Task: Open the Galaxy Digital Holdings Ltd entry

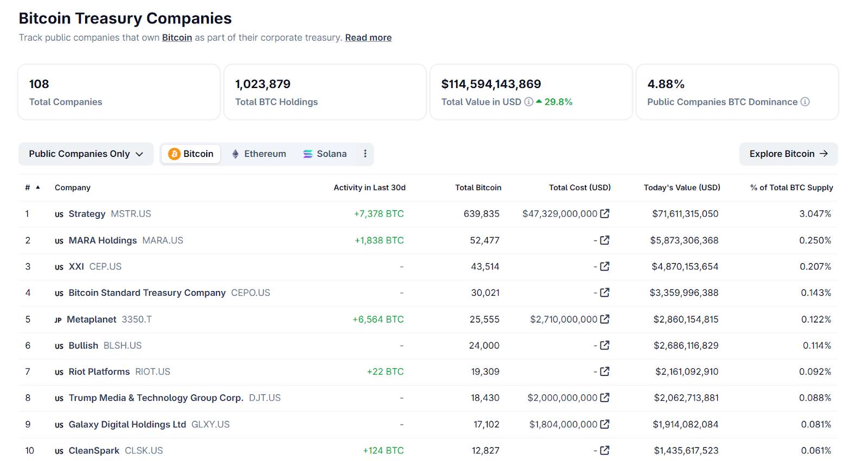Action: coord(127,425)
